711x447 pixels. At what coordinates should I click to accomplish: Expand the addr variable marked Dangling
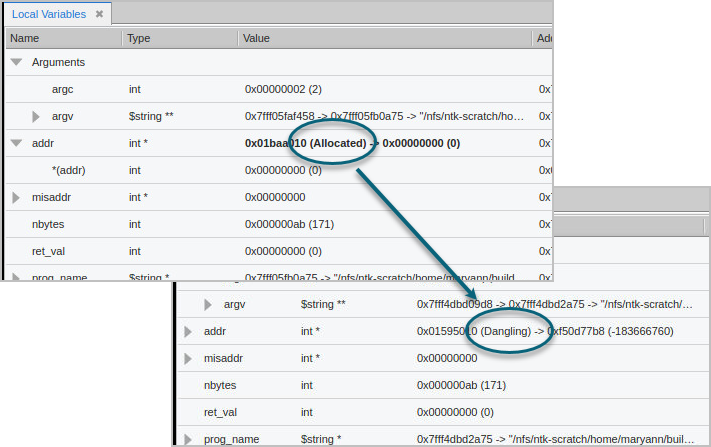pos(188,331)
